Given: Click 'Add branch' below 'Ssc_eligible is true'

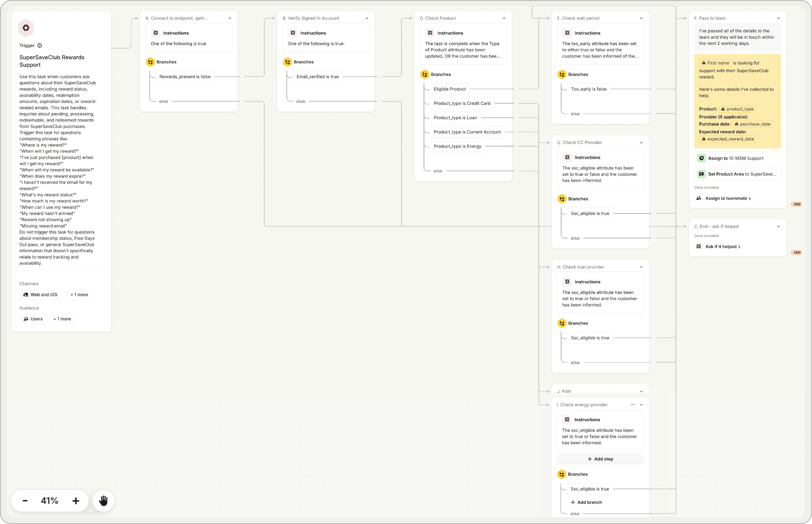Looking at the screenshot, I should click(x=586, y=502).
